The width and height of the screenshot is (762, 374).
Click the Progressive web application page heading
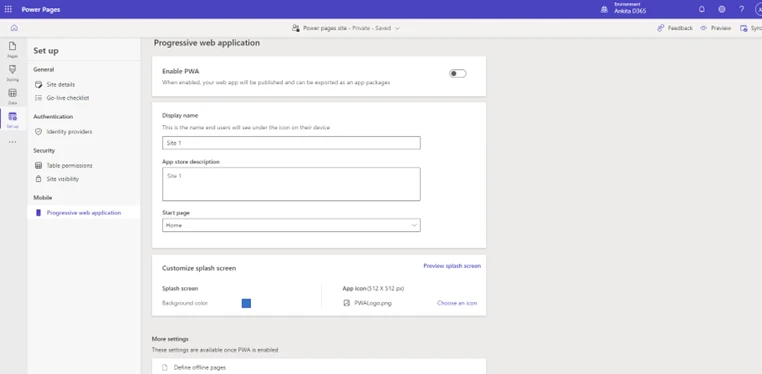tap(207, 43)
